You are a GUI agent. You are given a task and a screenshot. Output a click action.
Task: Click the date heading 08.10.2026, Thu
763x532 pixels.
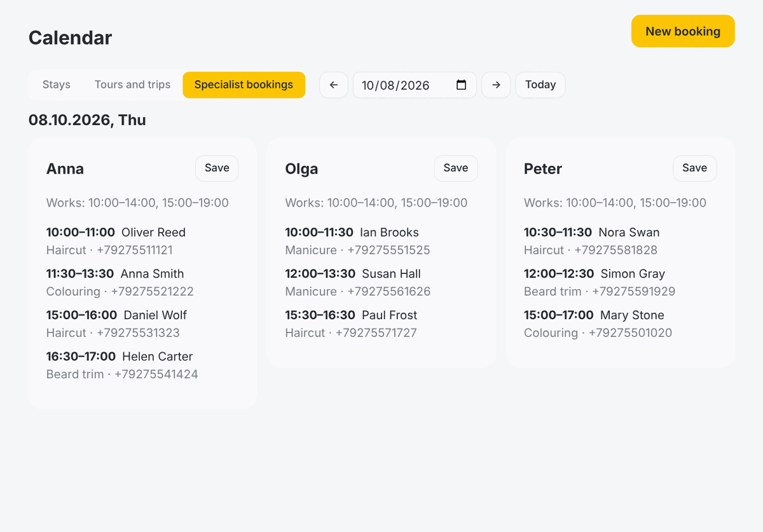(x=87, y=120)
